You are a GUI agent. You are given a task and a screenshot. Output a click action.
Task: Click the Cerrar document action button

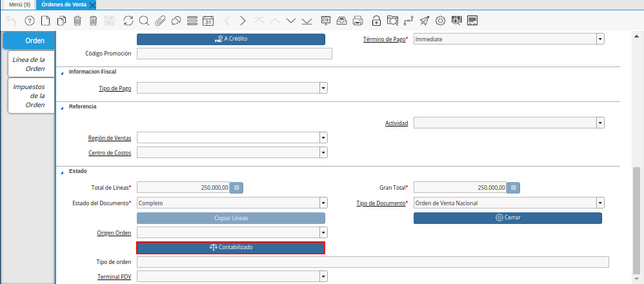tap(508, 218)
